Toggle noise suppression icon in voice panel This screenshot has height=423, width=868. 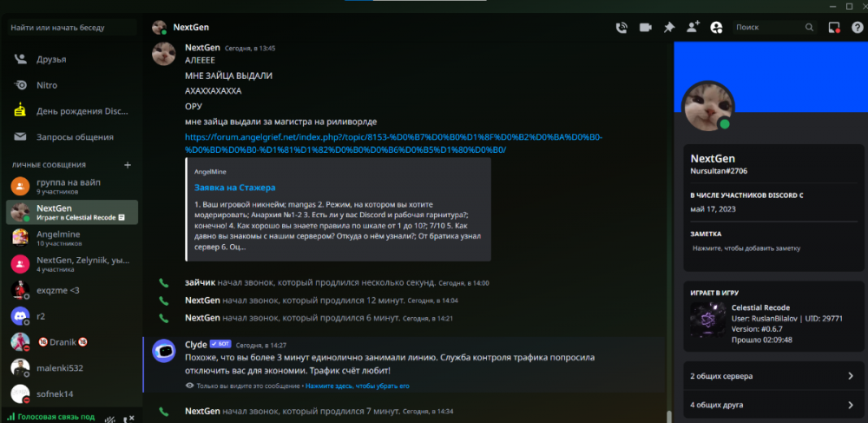coord(110,418)
